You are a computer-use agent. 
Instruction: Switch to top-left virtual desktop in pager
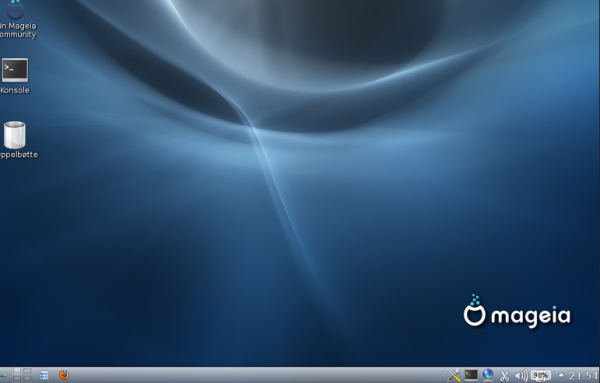click(x=17, y=371)
